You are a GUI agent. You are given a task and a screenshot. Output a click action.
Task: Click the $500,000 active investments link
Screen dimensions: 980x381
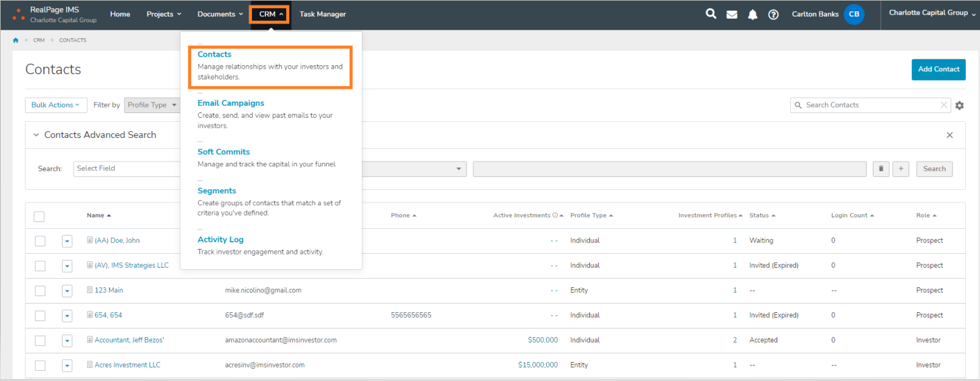(x=543, y=340)
